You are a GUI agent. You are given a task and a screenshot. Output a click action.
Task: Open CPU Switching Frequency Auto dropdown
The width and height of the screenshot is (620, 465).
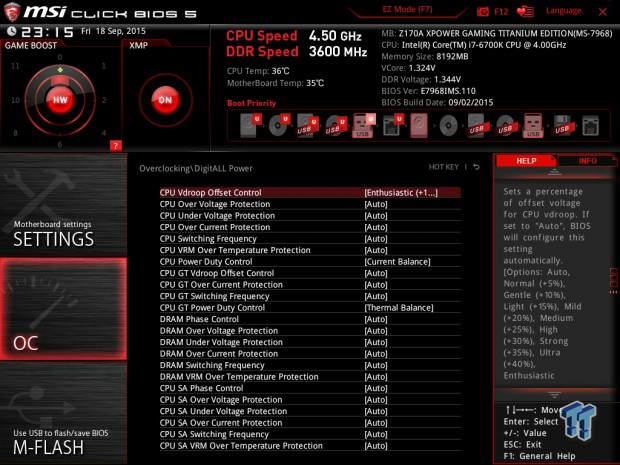click(376, 238)
